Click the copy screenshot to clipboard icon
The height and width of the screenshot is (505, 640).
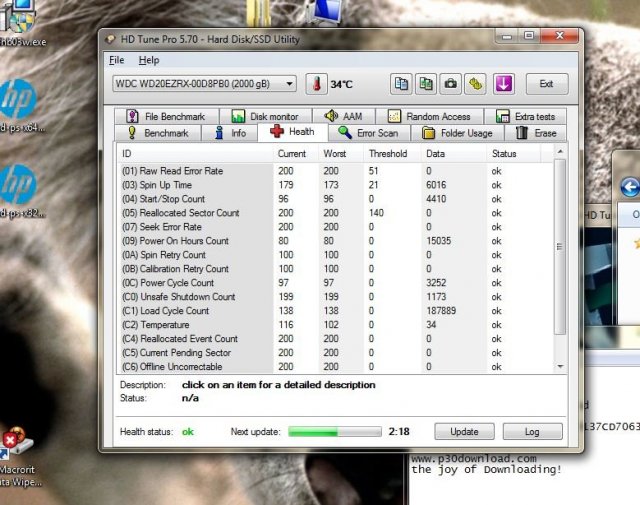[426, 84]
